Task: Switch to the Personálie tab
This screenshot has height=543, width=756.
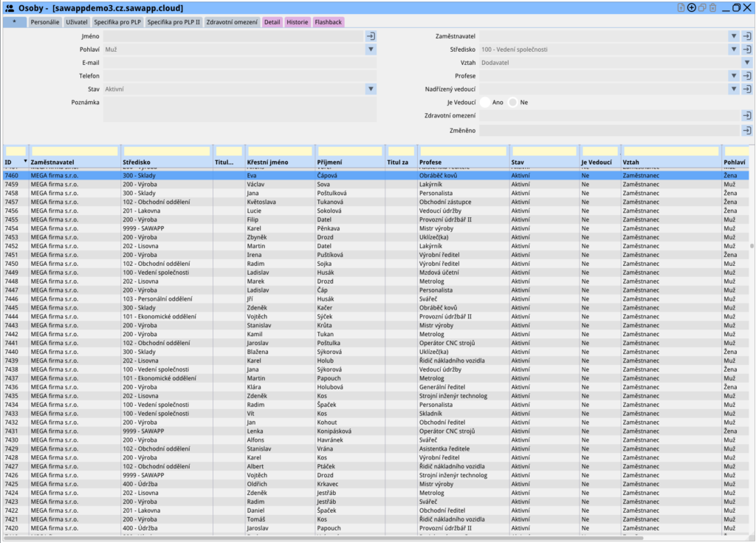Action: [x=45, y=22]
